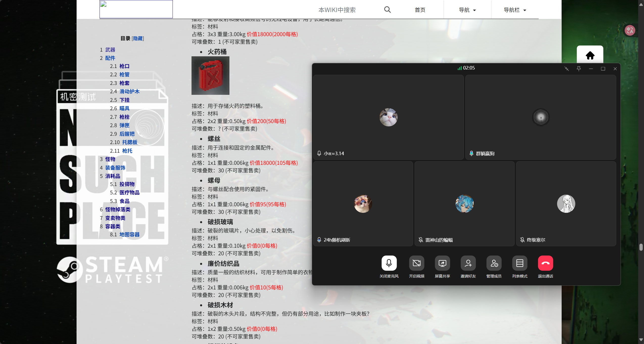This screenshot has height=344, width=644.
Task: Jump to 武器 section in contents
Action: (110, 50)
